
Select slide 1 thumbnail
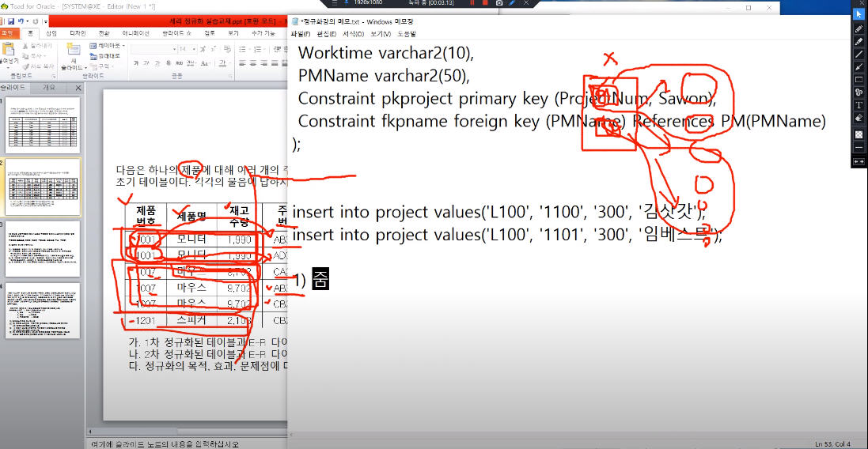[43, 125]
